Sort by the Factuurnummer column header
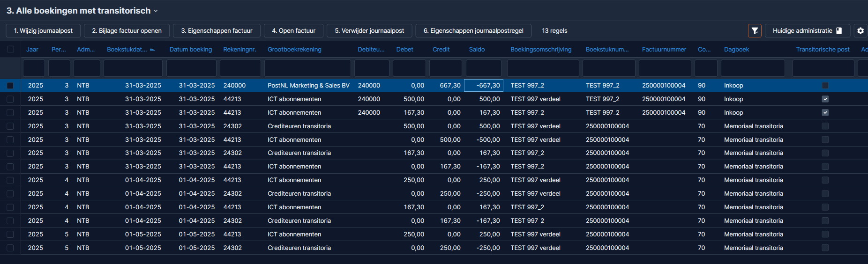Viewport: 868px width, 264px height. tap(664, 50)
